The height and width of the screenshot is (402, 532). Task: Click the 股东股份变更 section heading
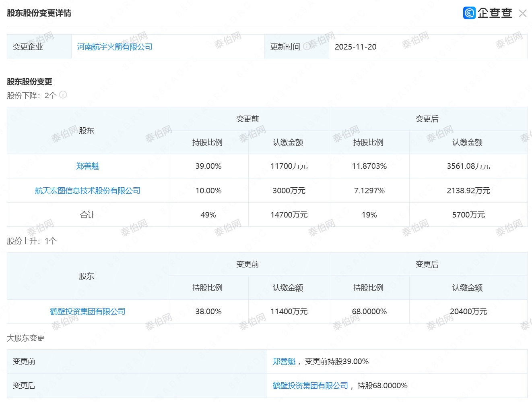point(29,81)
